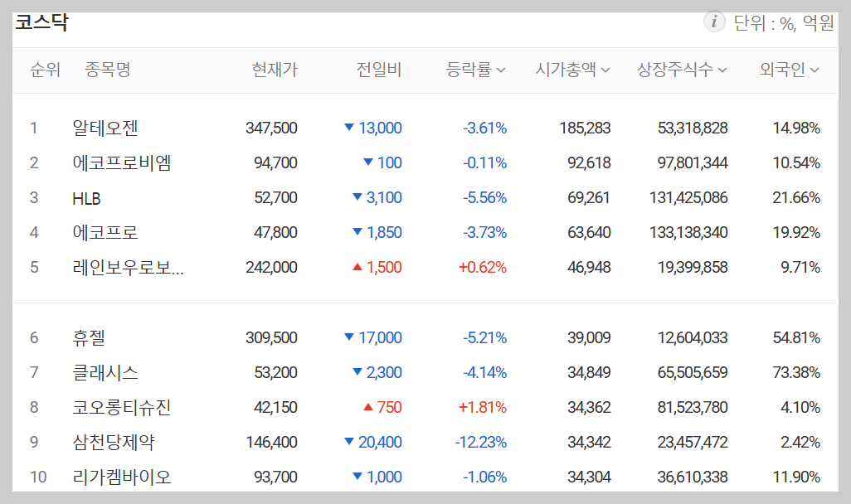Select market cap value 34,342
The height and width of the screenshot is (504, 851).
(589, 442)
